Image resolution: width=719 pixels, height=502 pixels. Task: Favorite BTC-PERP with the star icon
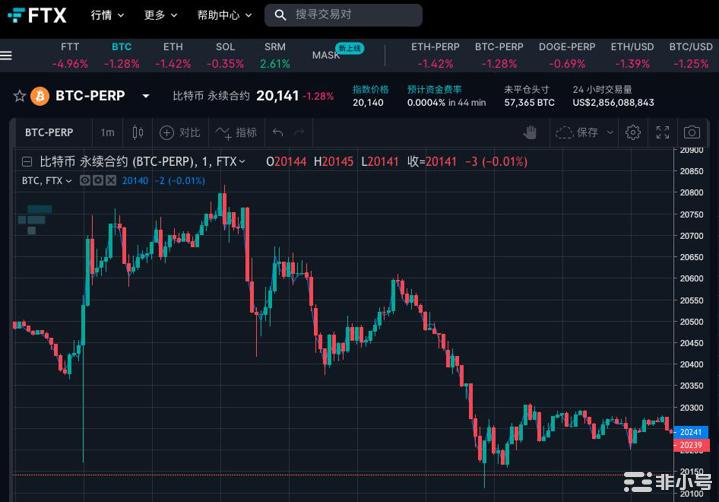(19, 96)
